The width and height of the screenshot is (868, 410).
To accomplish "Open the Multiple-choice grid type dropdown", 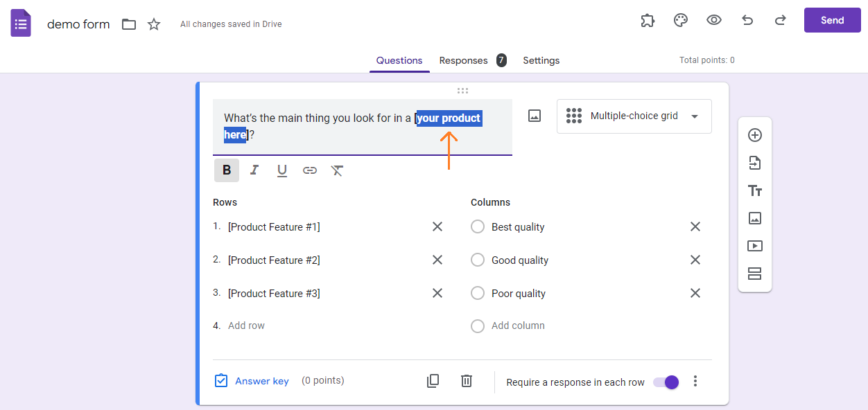I will point(634,116).
